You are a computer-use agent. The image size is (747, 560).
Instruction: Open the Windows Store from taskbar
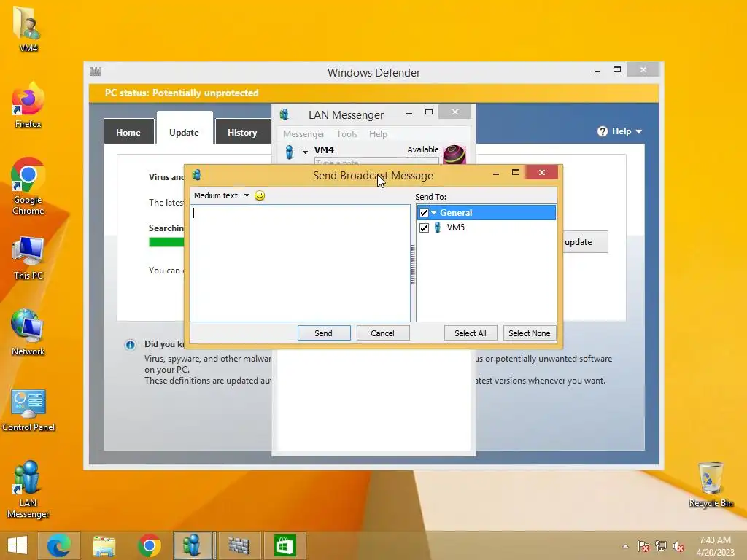[x=285, y=545]
